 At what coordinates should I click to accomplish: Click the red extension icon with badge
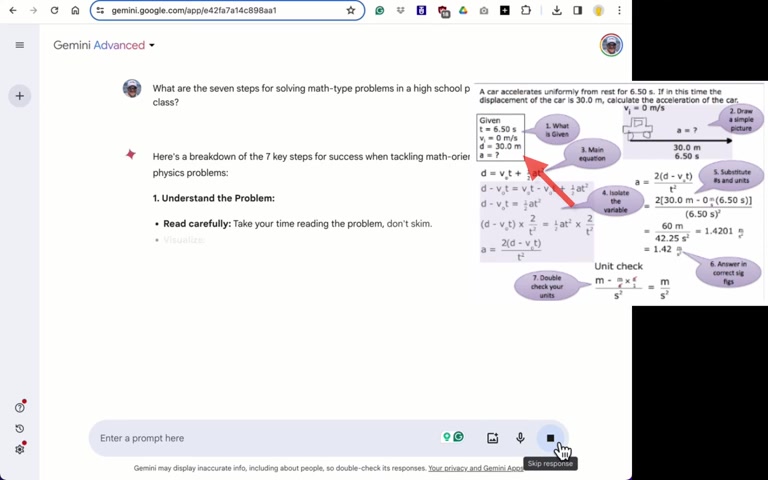click(x=443, y=11)
